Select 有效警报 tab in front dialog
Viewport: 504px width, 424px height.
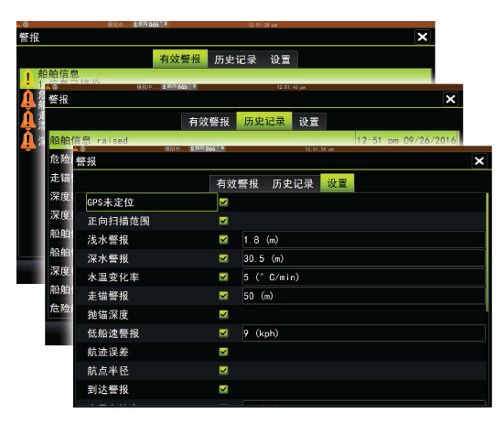coord(237,184)
